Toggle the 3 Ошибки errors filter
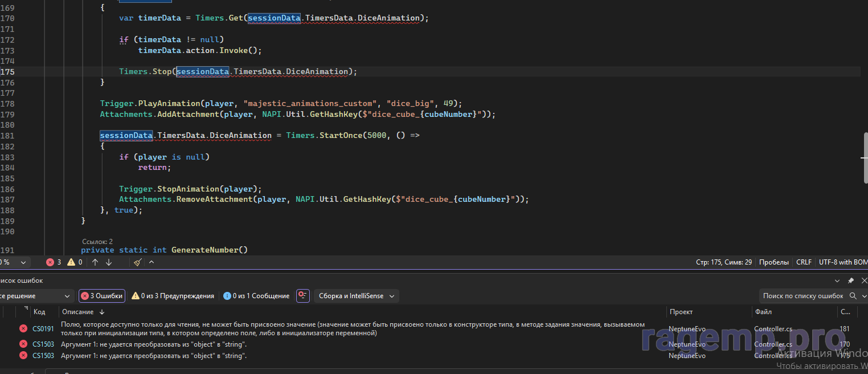Viewport: 868px width, 374px height. [101, 296]
